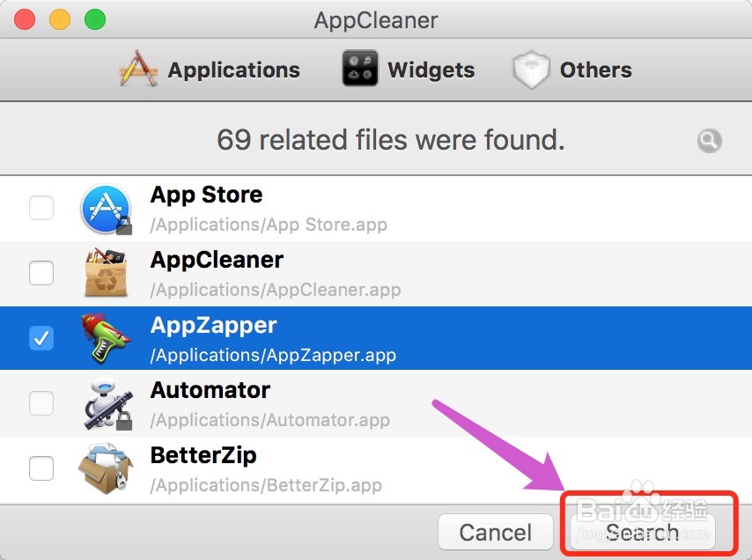
Task: Enable the AppCleaner checkbox
Action: 41,274
